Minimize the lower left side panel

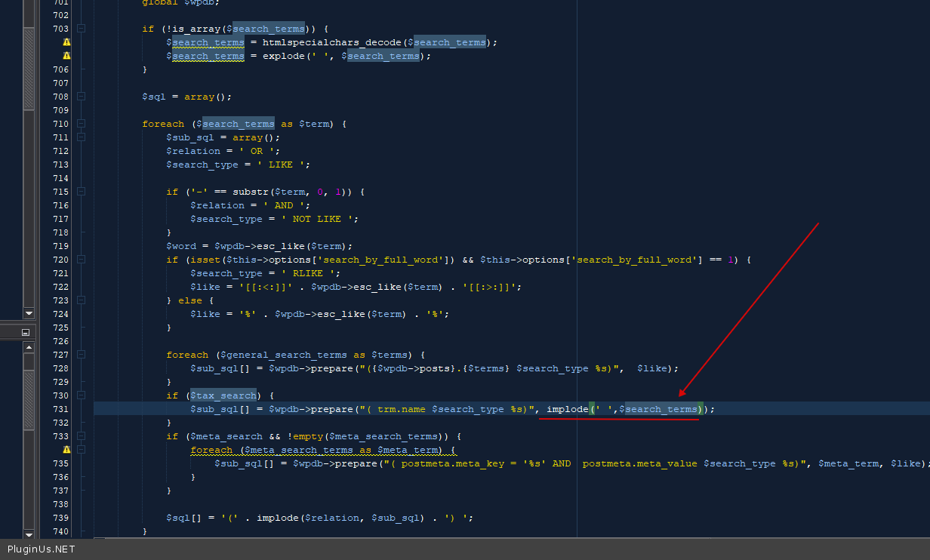26,332
